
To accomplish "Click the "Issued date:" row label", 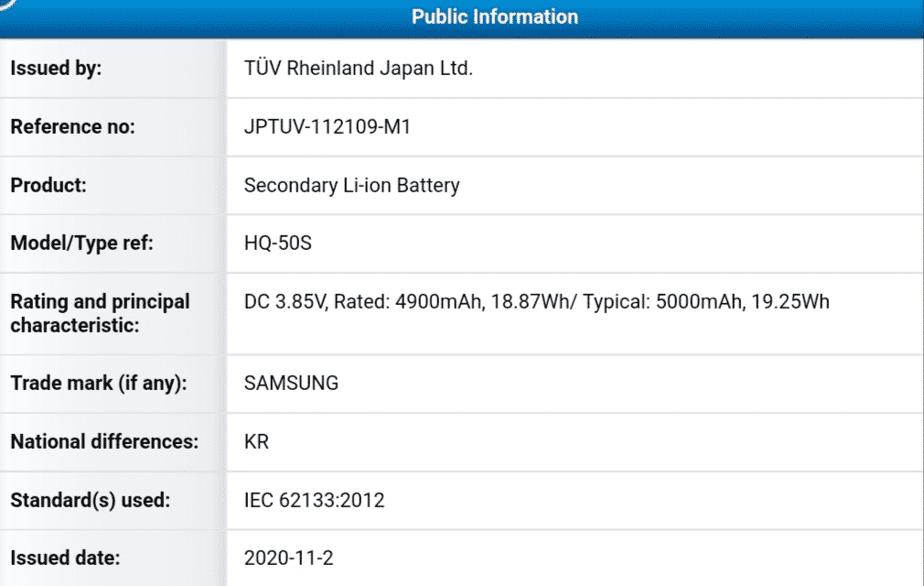I will tap(65, 558).
